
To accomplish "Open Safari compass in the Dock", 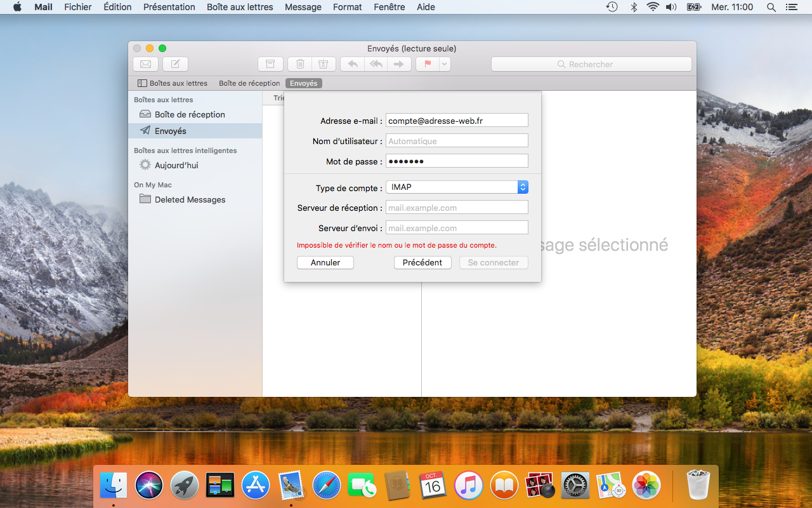I will pyautogui.click(x=327, y=486).
